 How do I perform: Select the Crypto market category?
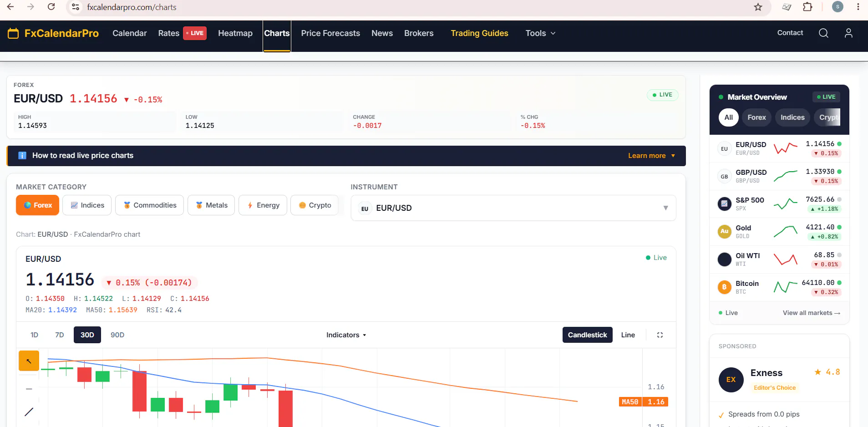pos(315,205)
